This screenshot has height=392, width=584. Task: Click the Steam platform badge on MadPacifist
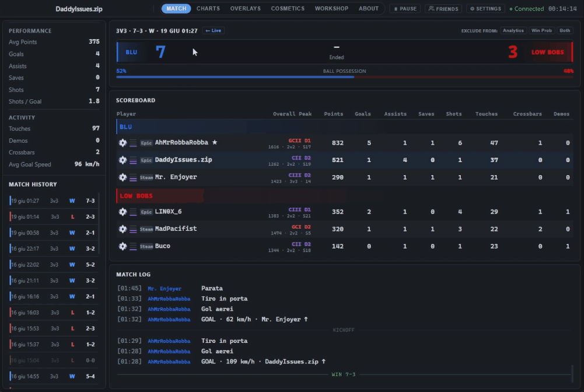[146, 229]
